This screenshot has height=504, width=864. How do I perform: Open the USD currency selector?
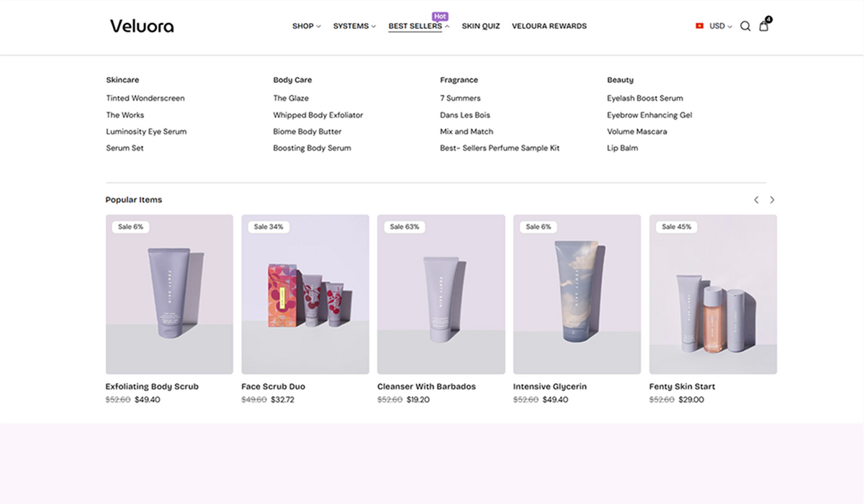(720, 26)
